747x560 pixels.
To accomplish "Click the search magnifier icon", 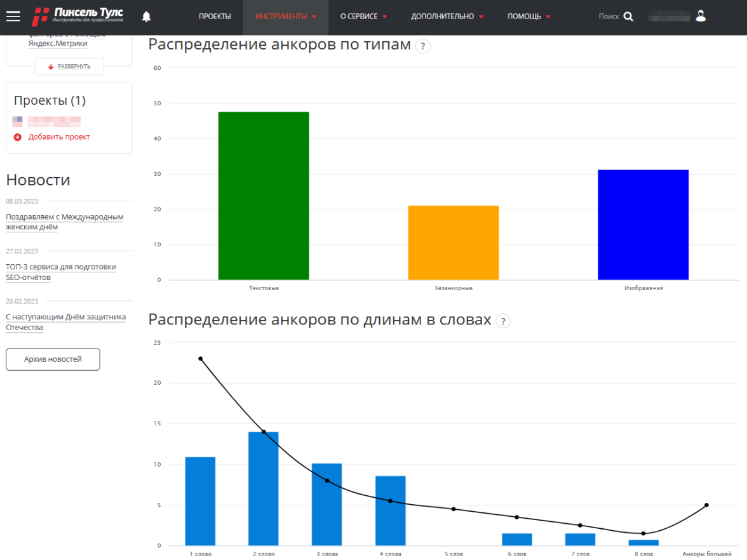I will (x=628, y=17).
